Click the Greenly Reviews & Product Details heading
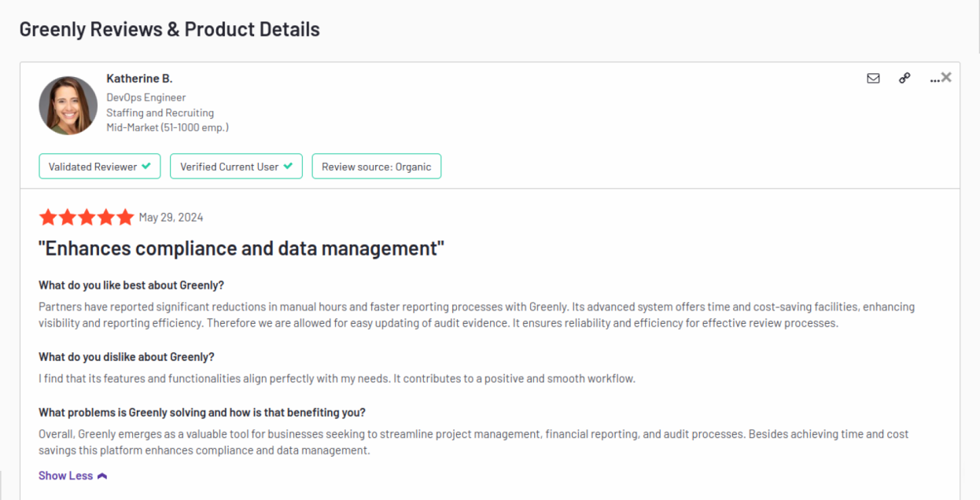The height and width of the screenshot is (500, 980). point(170,29)
